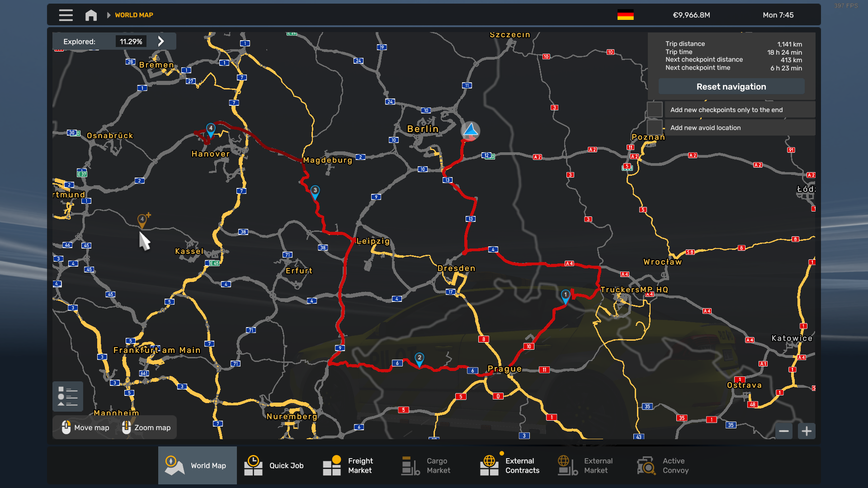Click the Erfurt city label

point(299,271)
